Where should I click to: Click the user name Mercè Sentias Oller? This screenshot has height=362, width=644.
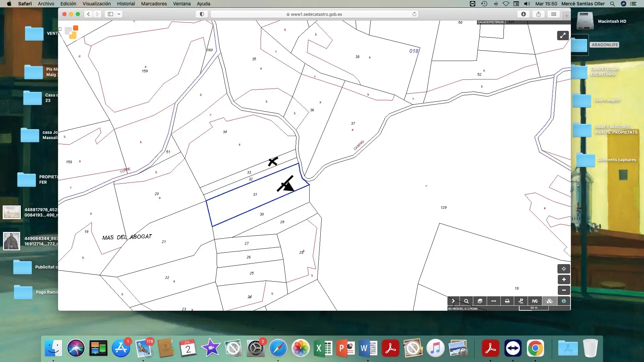click(x=583, y=4)
